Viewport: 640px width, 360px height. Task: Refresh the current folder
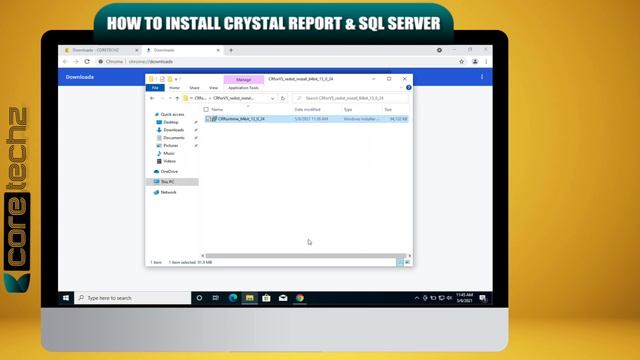click(282, 98)
